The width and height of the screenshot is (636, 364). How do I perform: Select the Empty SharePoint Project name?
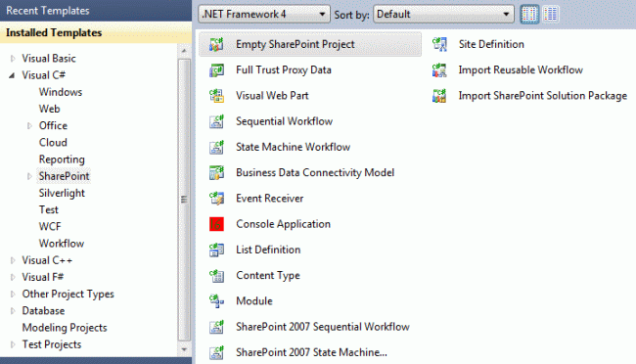tap(295, 44)
